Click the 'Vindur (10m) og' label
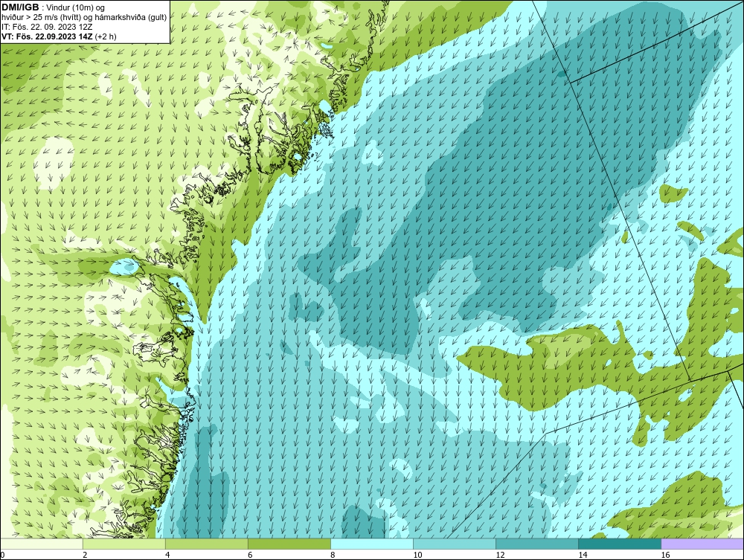Viewport: 744px width, 560px height. [x=76, y=8]
